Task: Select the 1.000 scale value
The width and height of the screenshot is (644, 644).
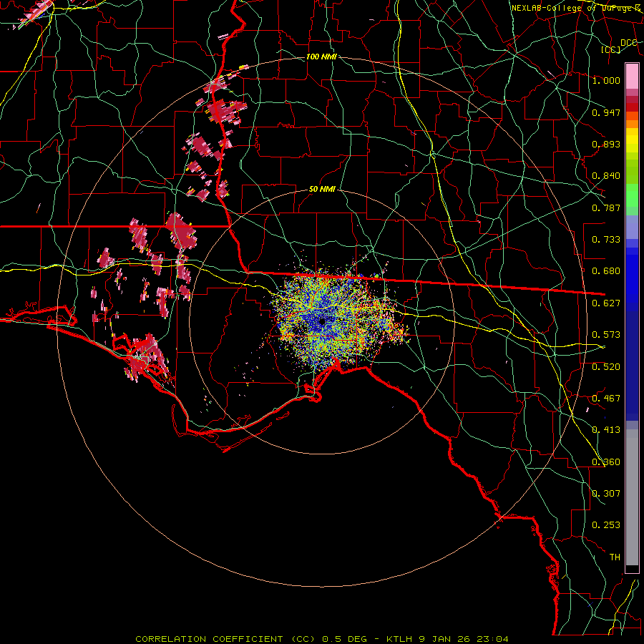Action: click(606, 80)
